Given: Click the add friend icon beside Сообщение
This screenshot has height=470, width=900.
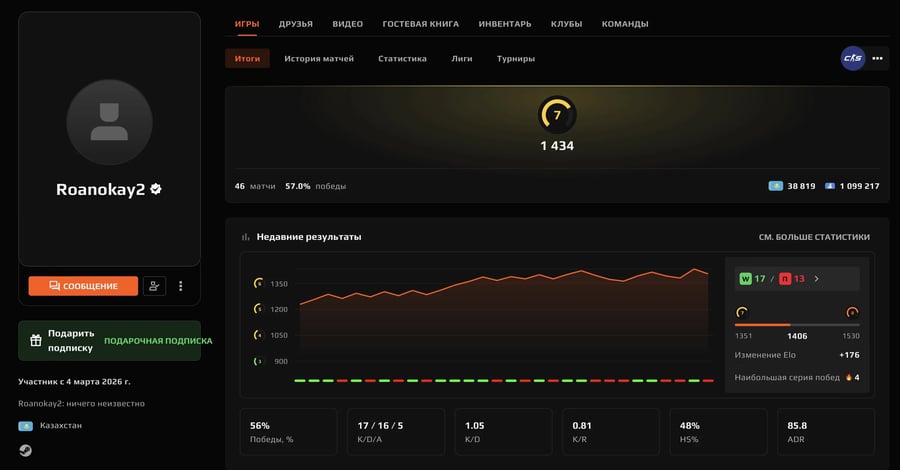Looking at the screenshot, I should (154, 286).
